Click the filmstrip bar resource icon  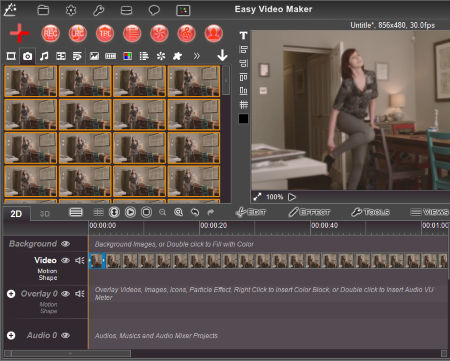pyautogui.click(x=111, y=56)
